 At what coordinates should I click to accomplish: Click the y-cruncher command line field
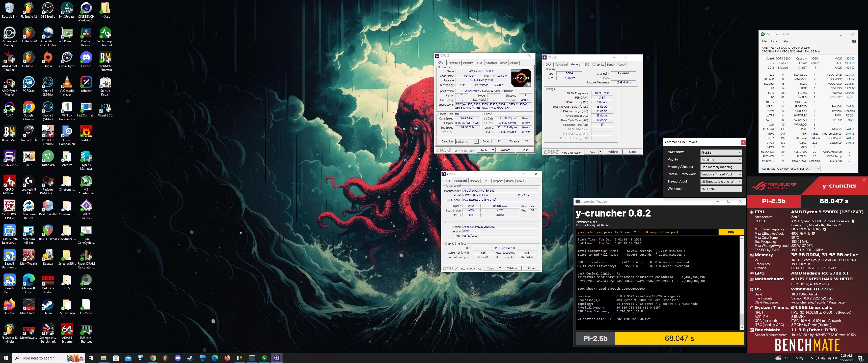pos(647,232)
